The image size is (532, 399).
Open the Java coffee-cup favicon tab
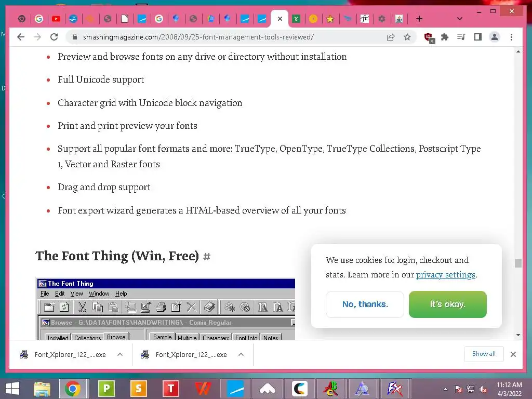coord(399,19)
